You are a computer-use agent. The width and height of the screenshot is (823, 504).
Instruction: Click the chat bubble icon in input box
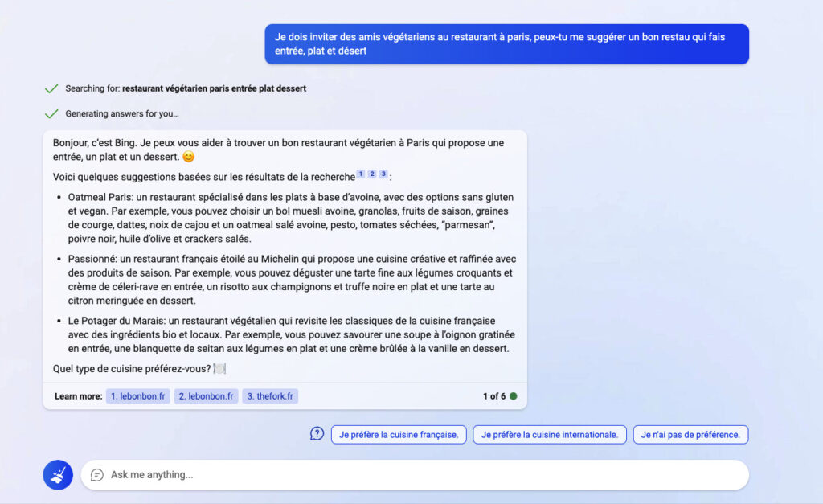tap(97, 475)
